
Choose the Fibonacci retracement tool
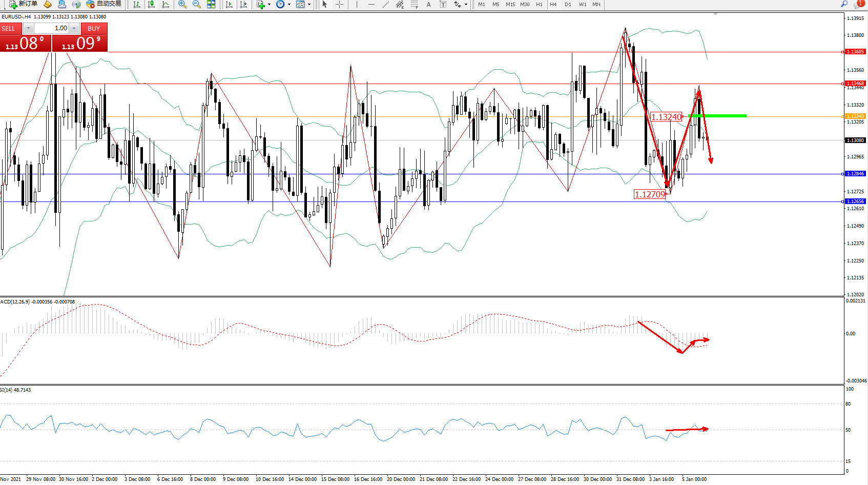pyautogui.click(x=414, y=5)
